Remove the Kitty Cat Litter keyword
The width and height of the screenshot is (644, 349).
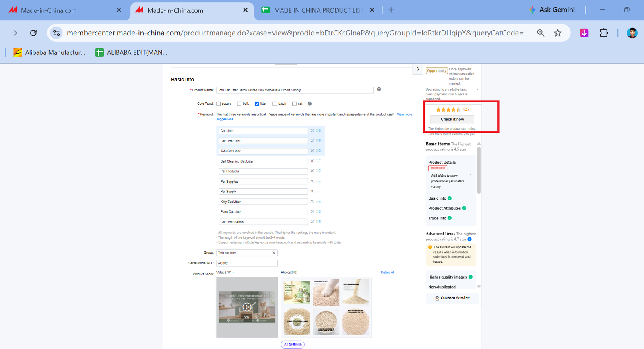pyautogui.click(x=312, y=202)
